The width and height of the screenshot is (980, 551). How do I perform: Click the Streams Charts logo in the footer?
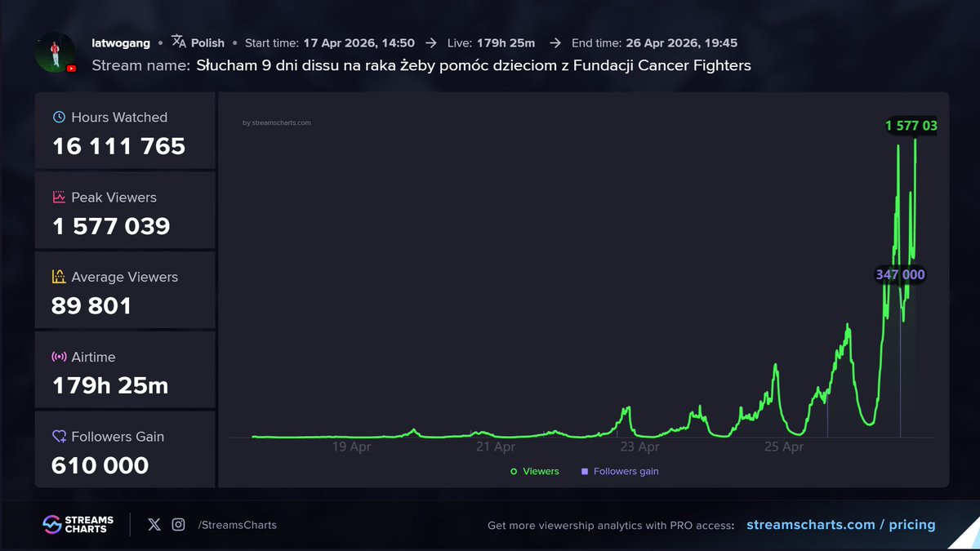coord(78,524)
